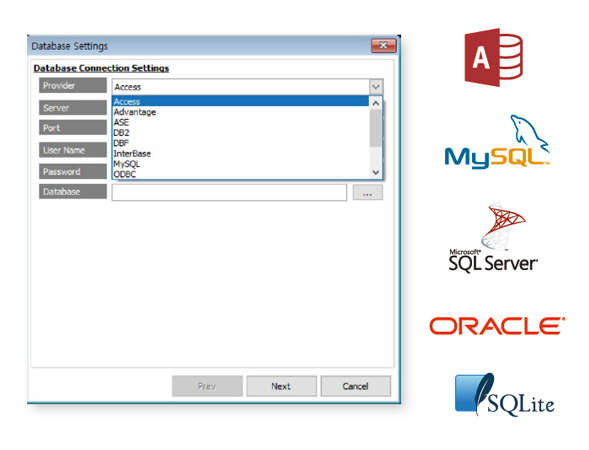Click the Next button
The height and width of the screenshot is (450, 589).
coord(281,386)
